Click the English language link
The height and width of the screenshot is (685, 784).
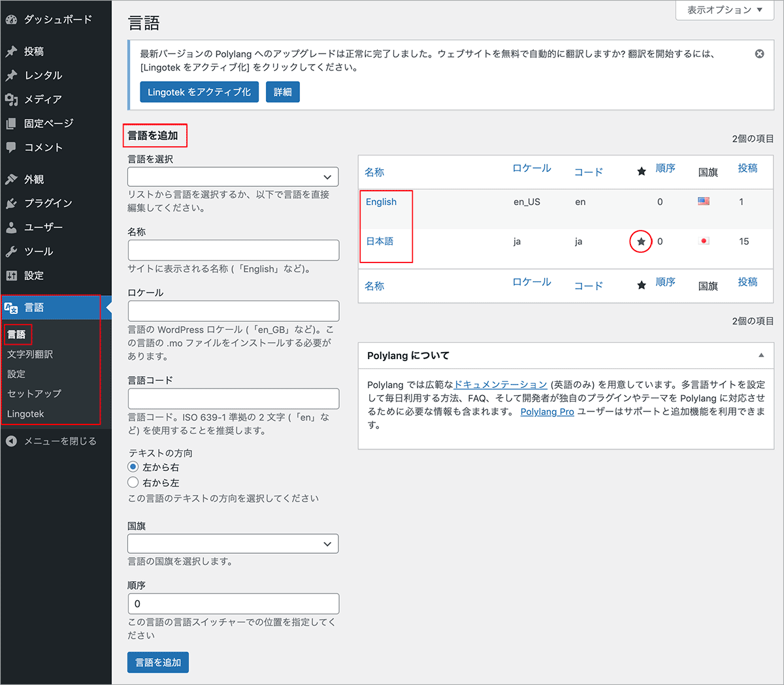[381, 202]
